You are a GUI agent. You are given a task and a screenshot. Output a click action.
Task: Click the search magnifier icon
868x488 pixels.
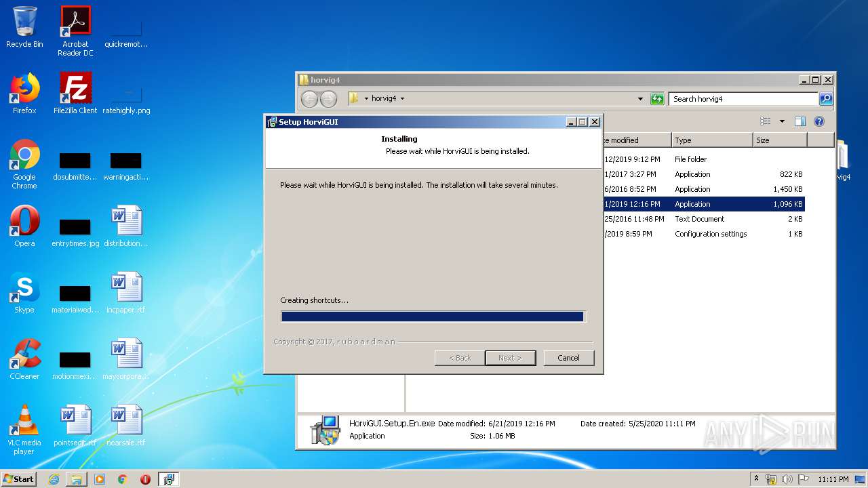click(825, 99)
